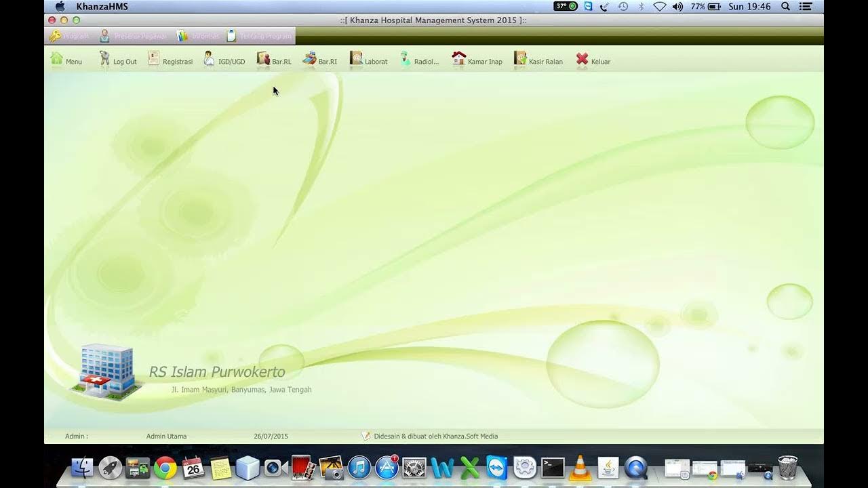Open the Apple menu
The height and width of the screenshot is (488, 868).
pyautogui.click(x=60, y=6)
